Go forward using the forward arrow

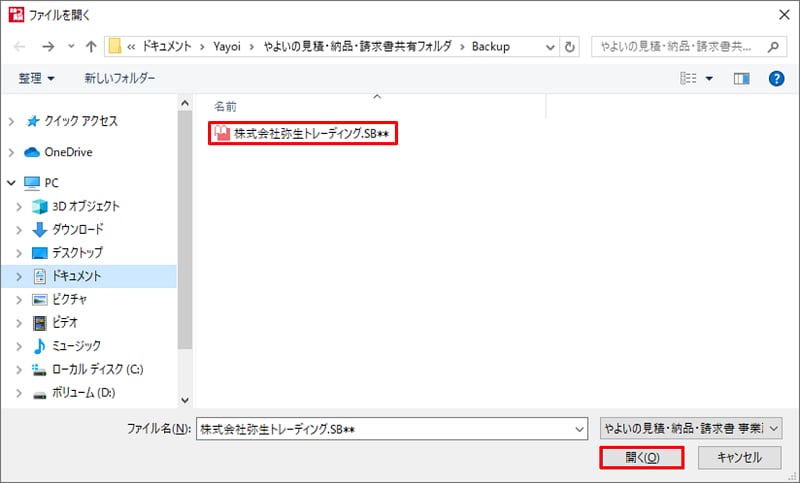pos(48,47)
